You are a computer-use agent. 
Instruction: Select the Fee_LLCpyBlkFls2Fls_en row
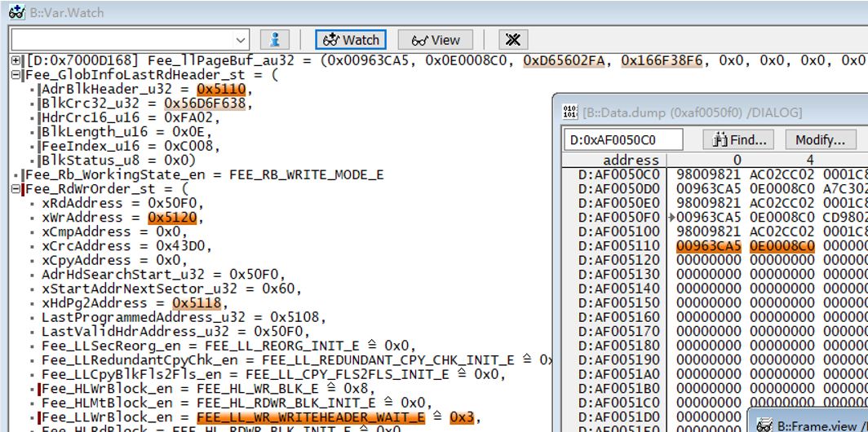tap(273, 374)
